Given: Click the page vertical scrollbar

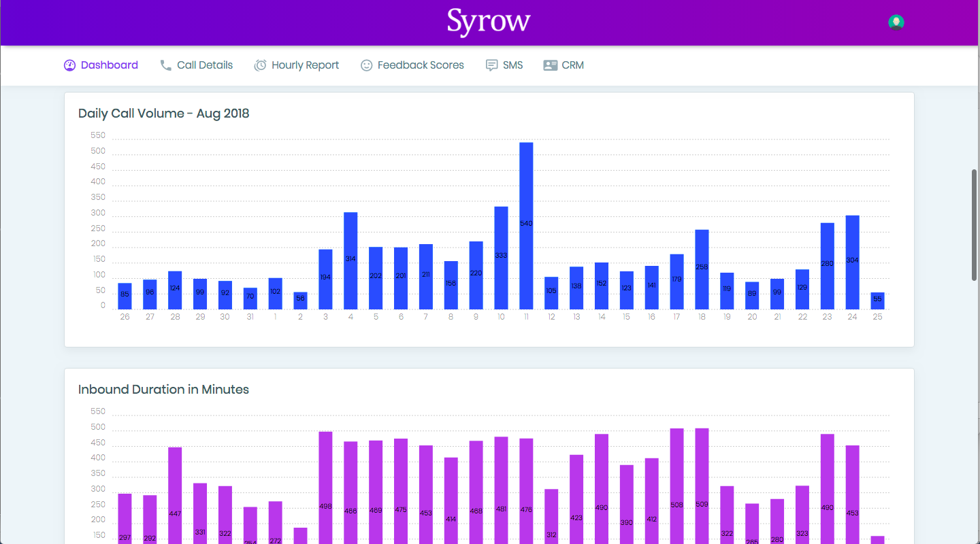Looking at the screenshot, I should [x=975, y=224].
